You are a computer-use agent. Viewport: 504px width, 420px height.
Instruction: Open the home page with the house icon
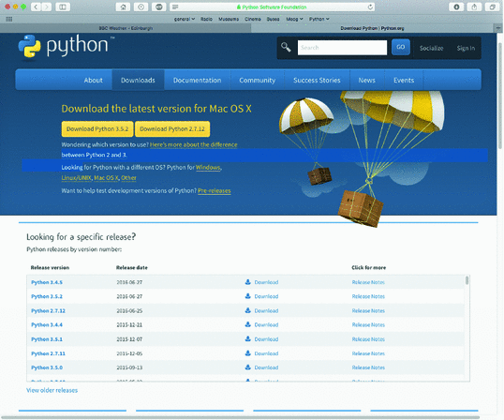tap(123, 7)
